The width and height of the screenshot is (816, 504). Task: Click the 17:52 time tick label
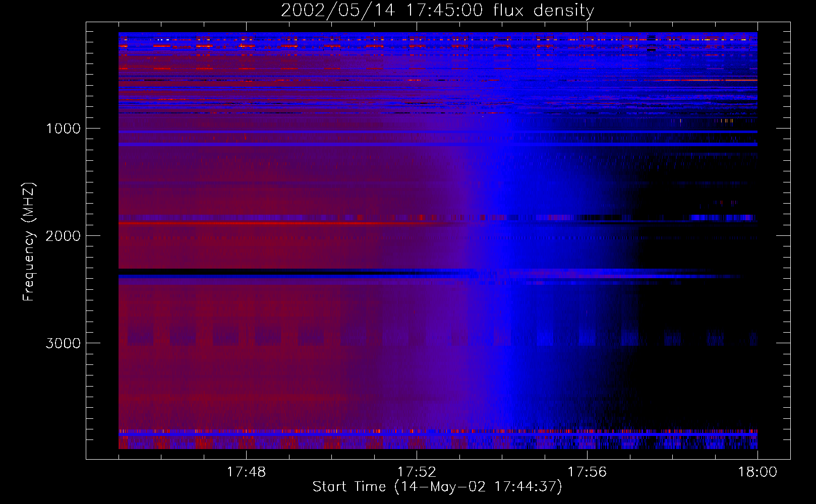point(417,472)
